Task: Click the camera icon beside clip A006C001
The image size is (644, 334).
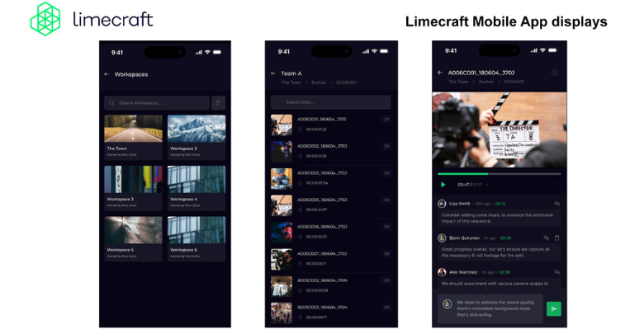Action: point(386,120)
